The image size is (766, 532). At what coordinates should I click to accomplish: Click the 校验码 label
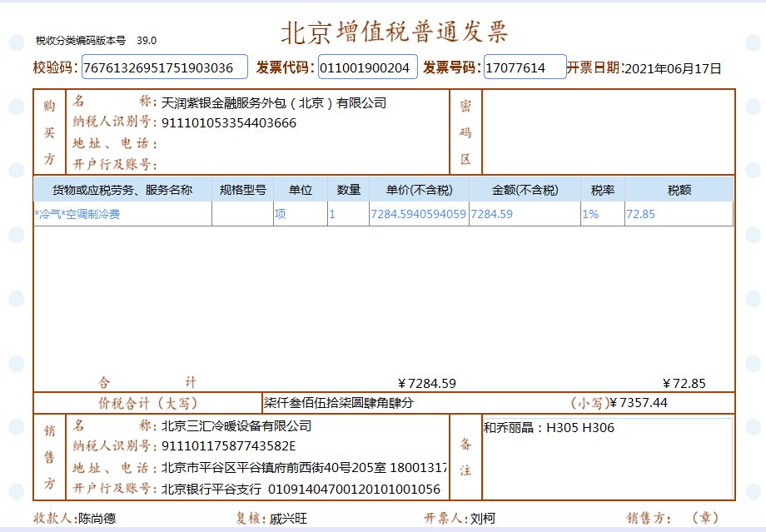(x=55, y=67)
